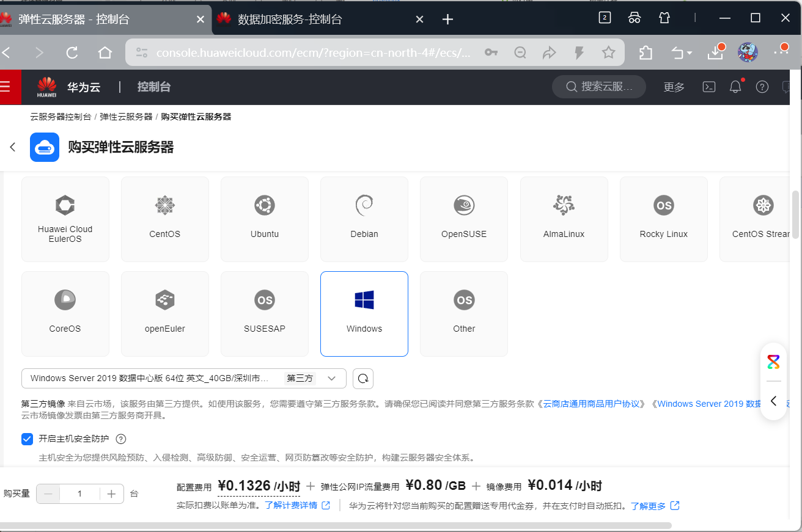The height and width of the screenshot is (532, 802).
Task: Go to the browser home page
Action: (105, 53)
